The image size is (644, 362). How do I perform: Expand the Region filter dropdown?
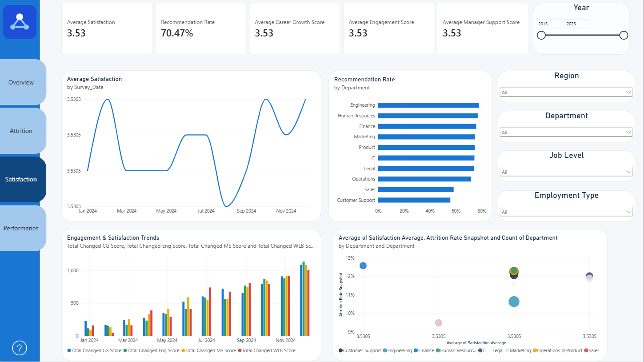click(x=566, y=93)
